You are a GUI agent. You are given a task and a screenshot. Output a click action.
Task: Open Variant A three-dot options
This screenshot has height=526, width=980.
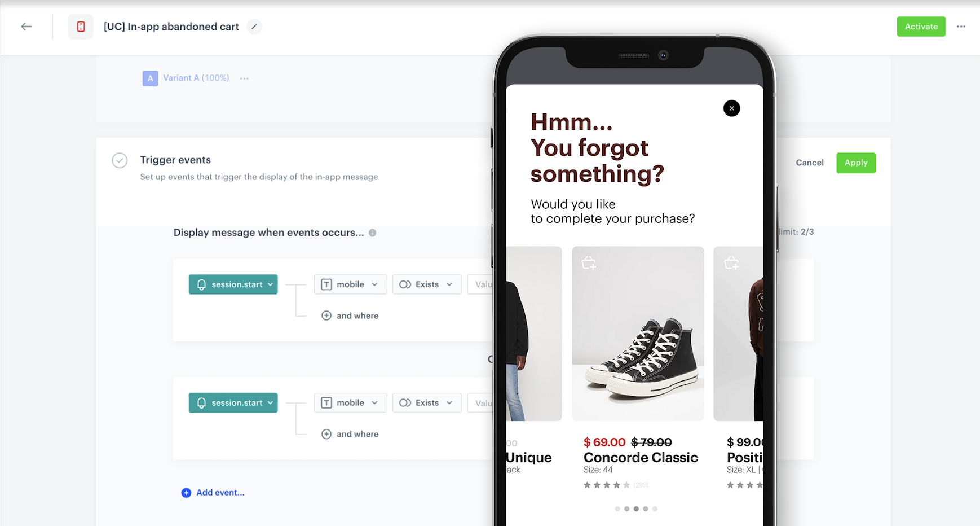coord(244,78)
